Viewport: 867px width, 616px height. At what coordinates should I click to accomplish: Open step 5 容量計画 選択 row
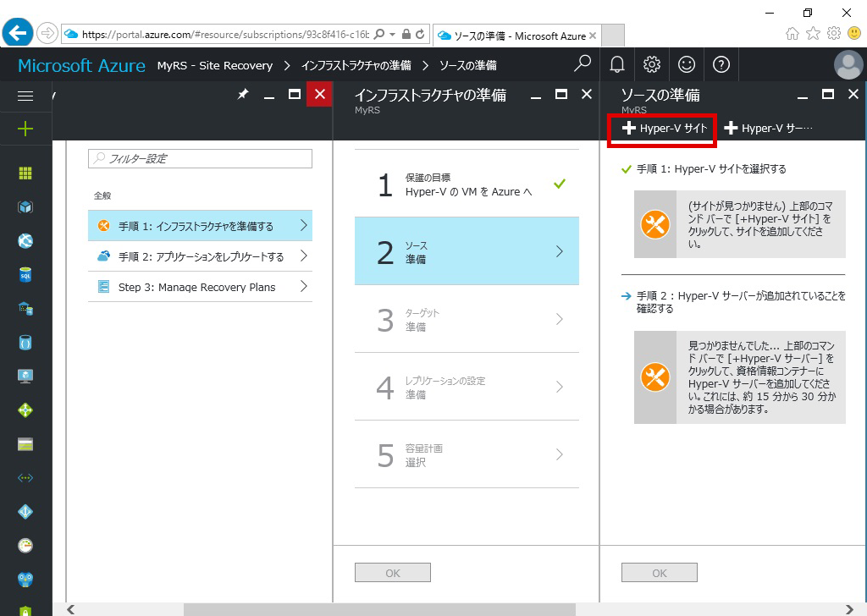point(467,454)
